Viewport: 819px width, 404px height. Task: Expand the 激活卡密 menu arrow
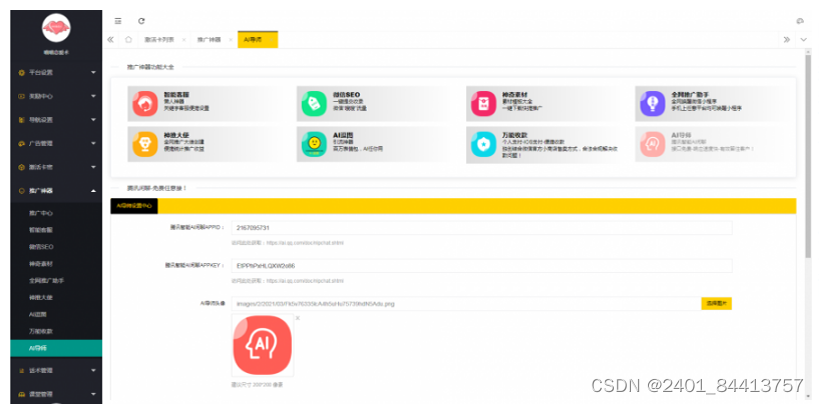click(x=93, y=167)
